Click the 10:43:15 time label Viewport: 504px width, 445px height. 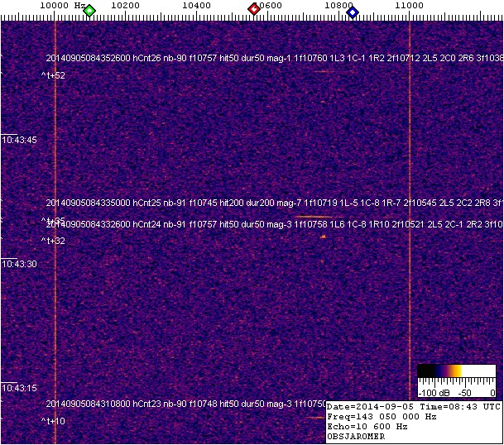[x=20, y=388]
